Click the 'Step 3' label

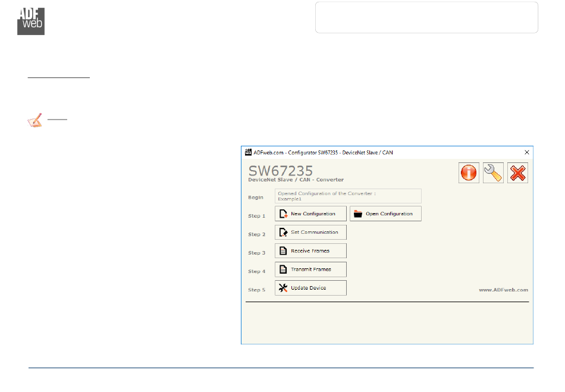pos(256,253)
